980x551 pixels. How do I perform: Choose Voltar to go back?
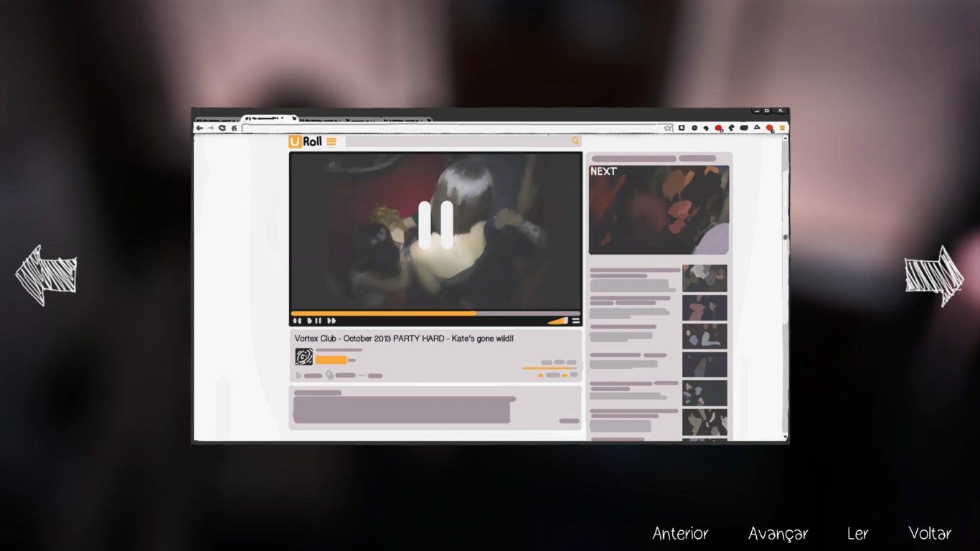[x=930, y=533]
